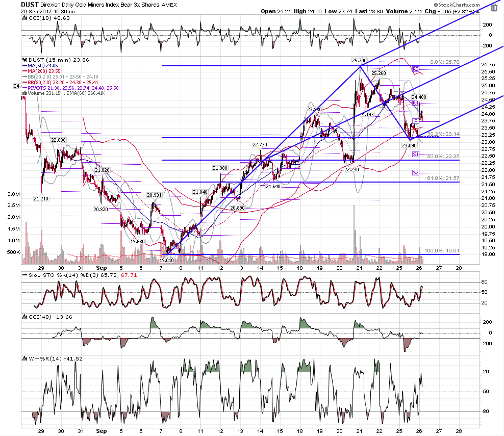Click the Low 23.74 value in header
Image resolution: width=504 pixels, height=436 pixels.
(x=338, y=12)
